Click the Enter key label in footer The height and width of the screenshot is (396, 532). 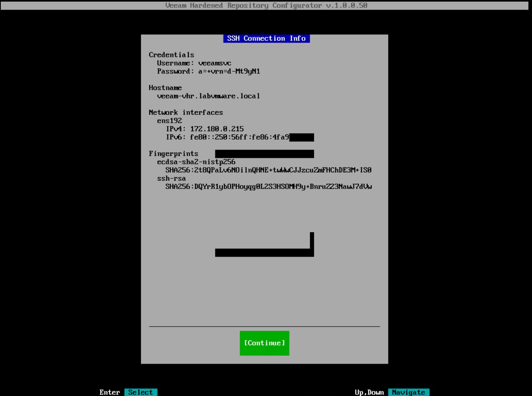[x=110, y=392]
